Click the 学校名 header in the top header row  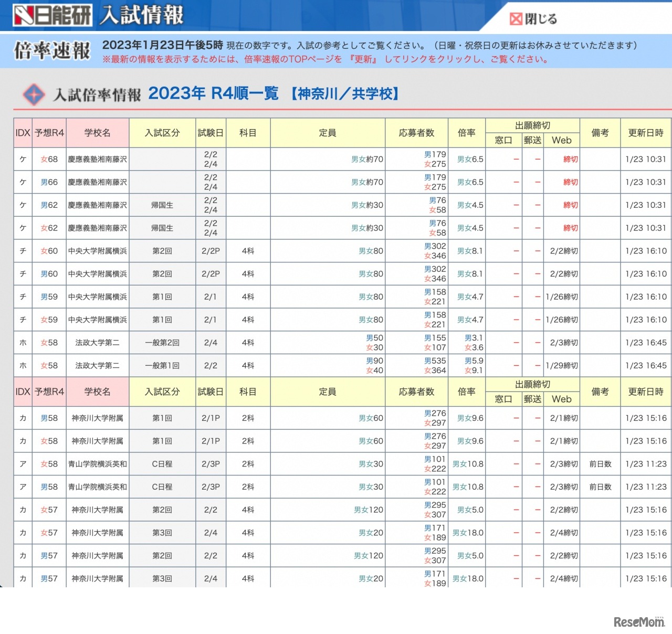point(97,133)
